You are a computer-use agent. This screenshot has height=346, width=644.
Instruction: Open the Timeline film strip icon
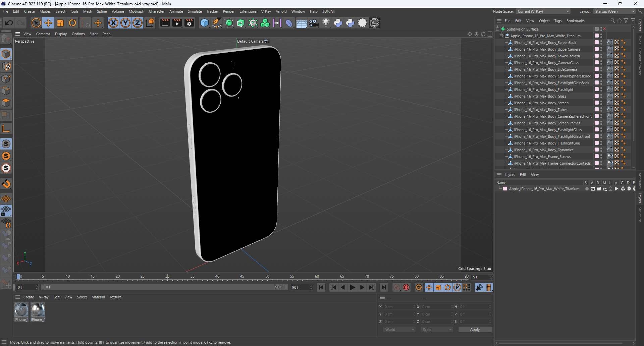(x=489, y=287)
